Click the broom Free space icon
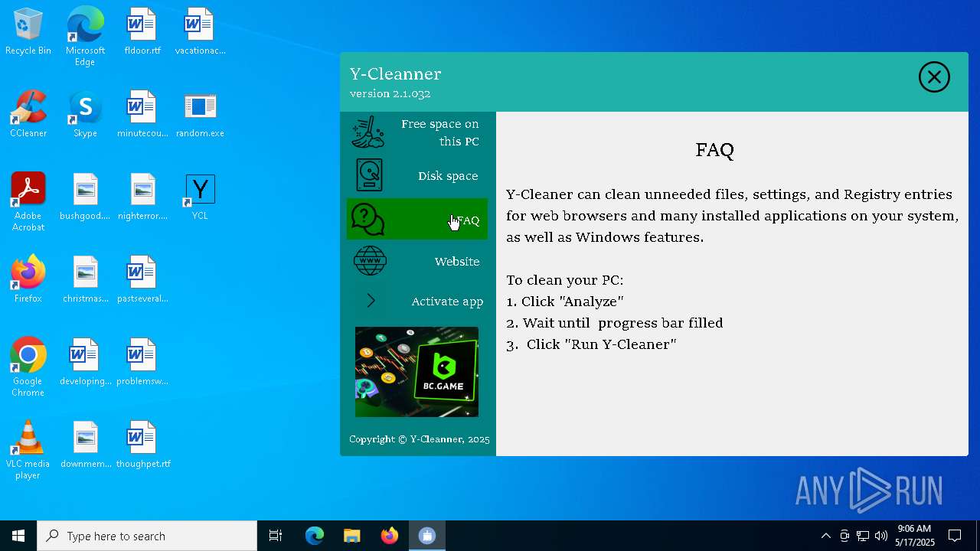 click(368, 132)
